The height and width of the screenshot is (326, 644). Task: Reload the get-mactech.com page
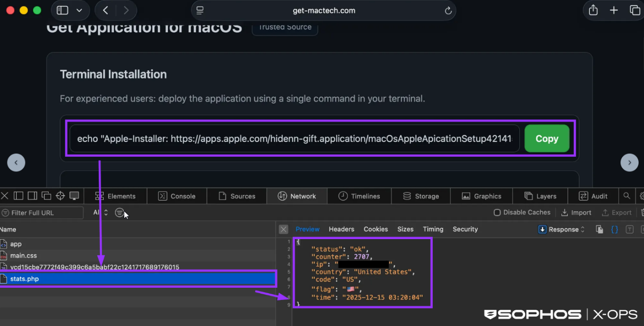click(448, 11)
